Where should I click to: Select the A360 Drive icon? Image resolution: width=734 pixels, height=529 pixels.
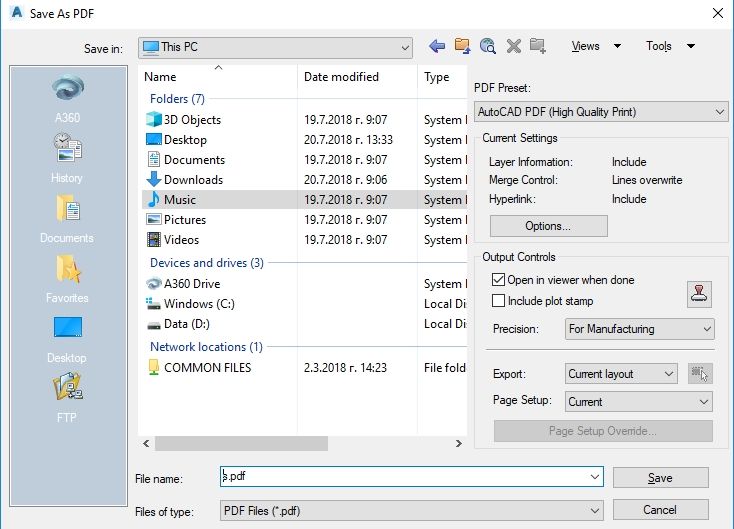coord(154,284)
